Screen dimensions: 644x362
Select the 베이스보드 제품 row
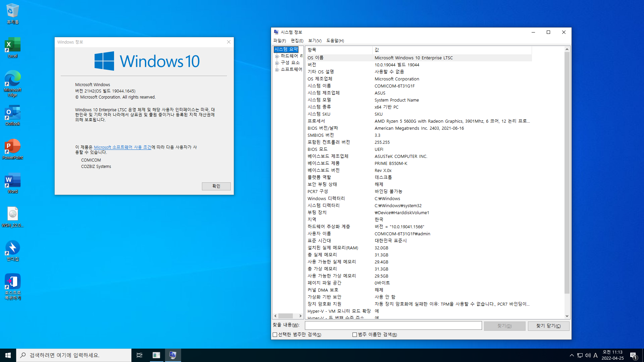pyautogui.click(x=419, y=163)
